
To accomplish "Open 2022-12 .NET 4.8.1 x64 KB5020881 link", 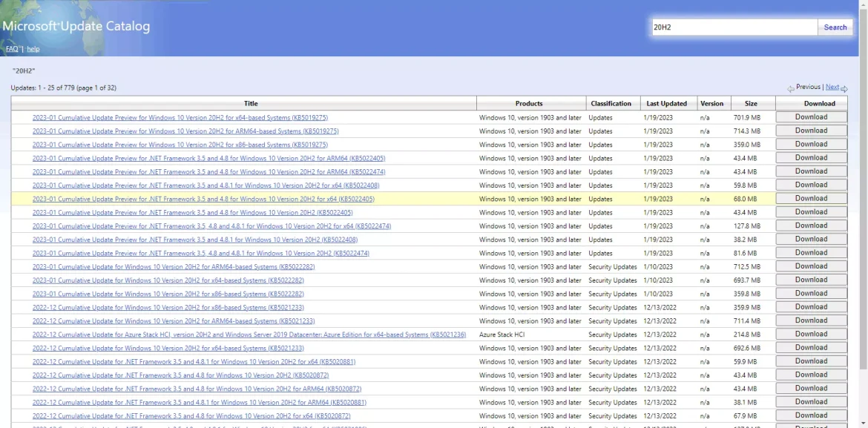I will click(194, 361).
